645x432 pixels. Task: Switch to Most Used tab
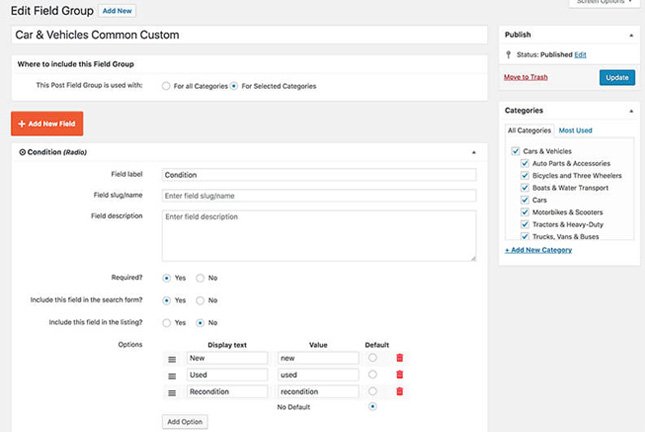pyautogui.click(x=575, y=130)
